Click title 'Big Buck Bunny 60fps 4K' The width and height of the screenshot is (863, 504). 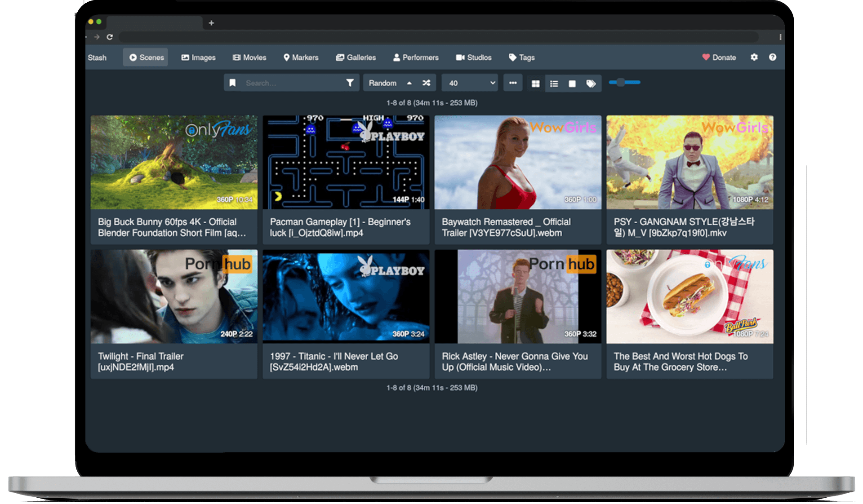172,227
